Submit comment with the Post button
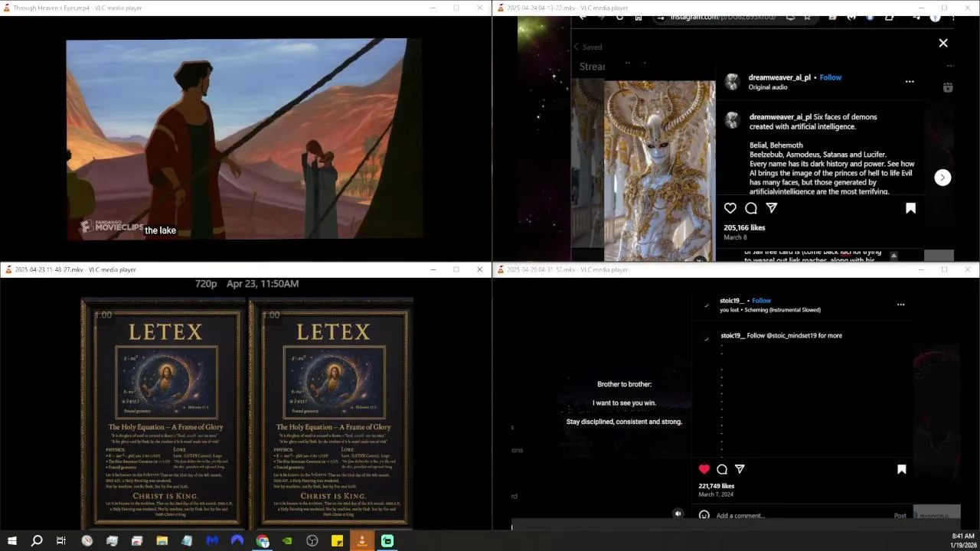Screen dimensions: 980x551 pos(900,516)
